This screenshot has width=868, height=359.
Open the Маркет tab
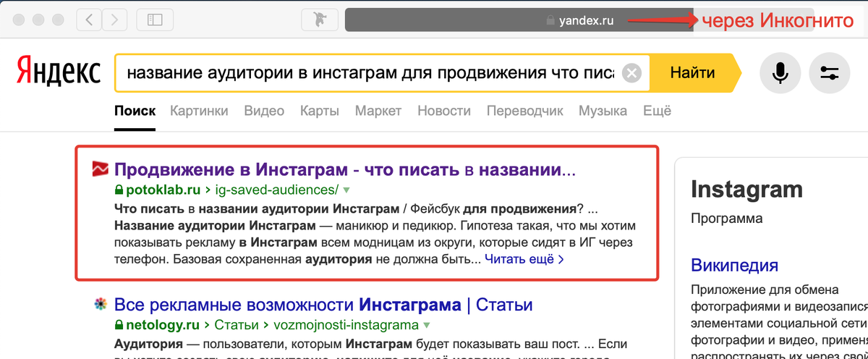pyautogui.click(x=378, y=111)
